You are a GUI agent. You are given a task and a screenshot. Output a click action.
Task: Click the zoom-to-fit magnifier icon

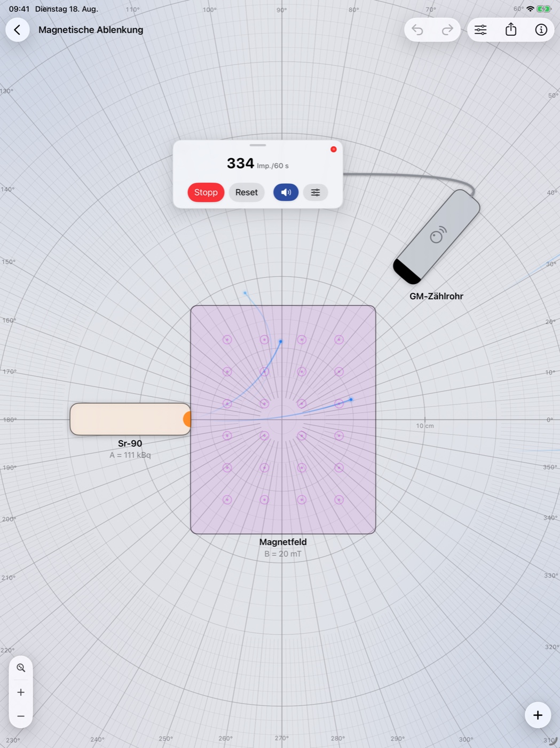[x=21, y=668]
